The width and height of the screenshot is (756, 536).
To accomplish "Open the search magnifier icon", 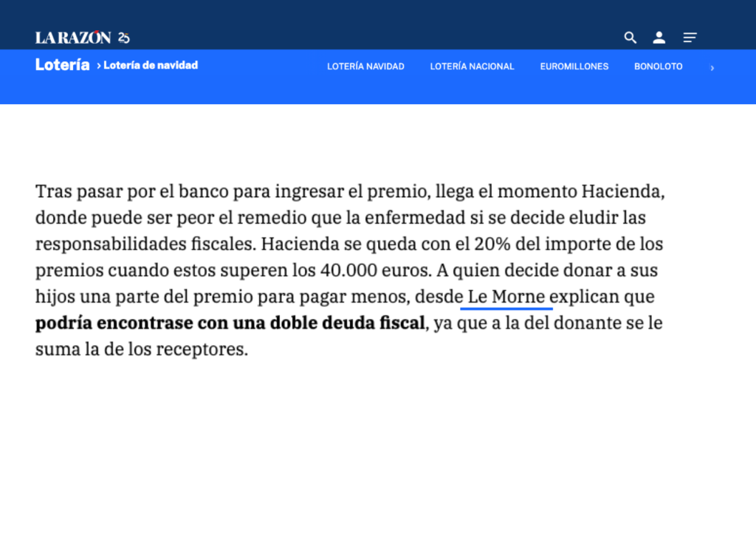I will coord(630,38).
